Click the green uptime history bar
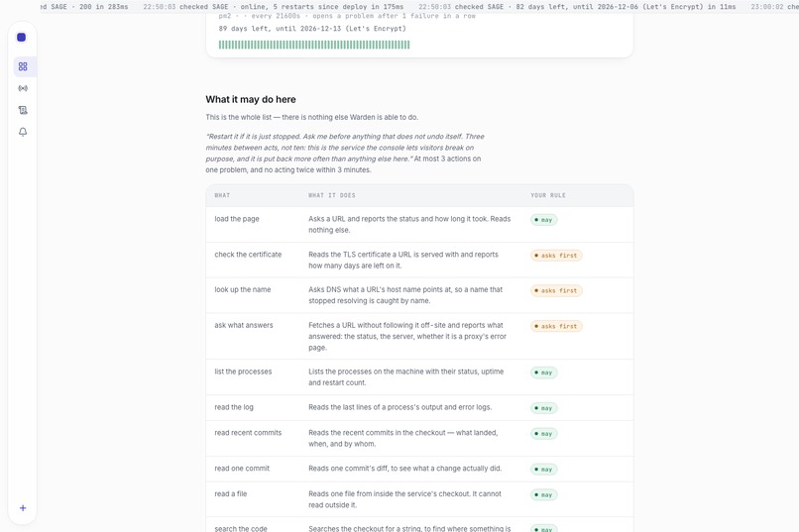Viewport: 799px width, 532px height. point(314,45)
